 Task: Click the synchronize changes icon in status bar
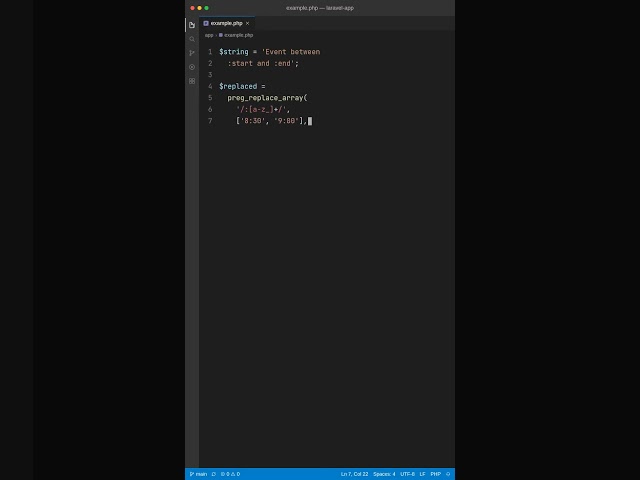click(213, 474)
